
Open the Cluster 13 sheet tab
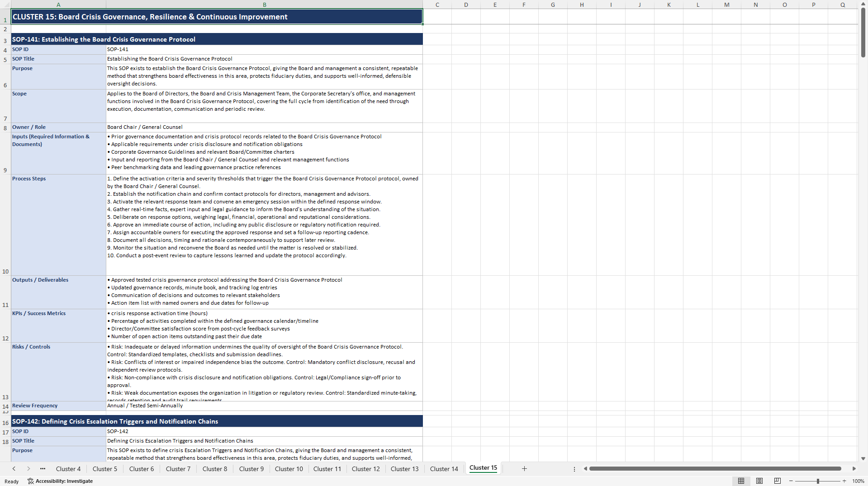[405, 469]
